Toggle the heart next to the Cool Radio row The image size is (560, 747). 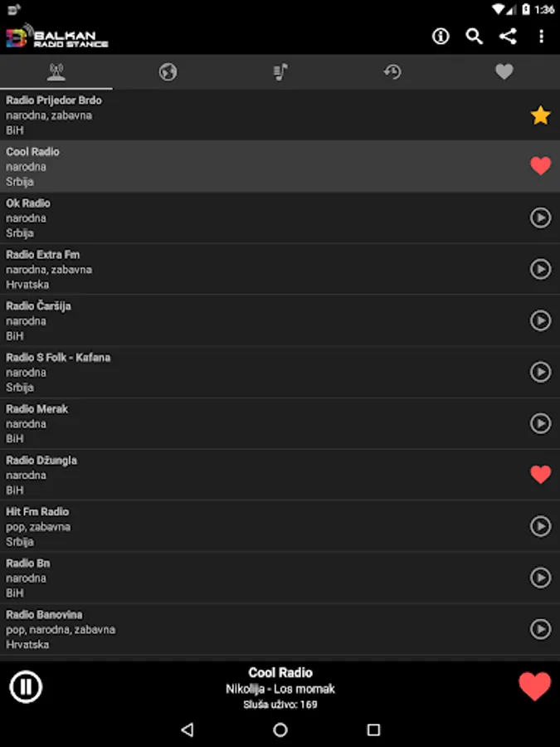[540, 166]
